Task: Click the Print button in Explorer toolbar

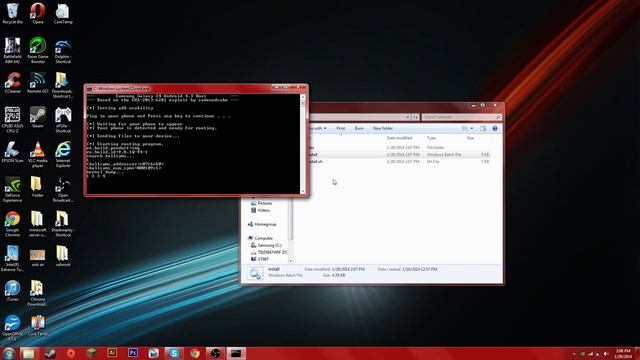Action: (341, 129)
